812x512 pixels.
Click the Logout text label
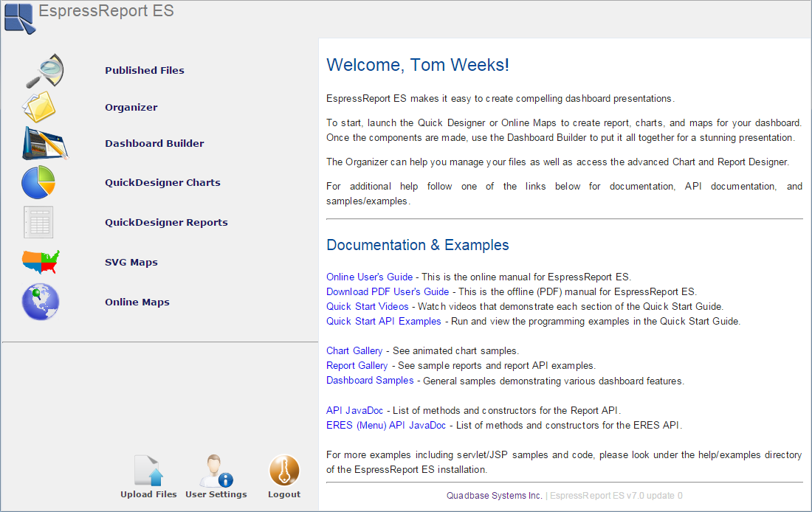(x=284, y=494)
